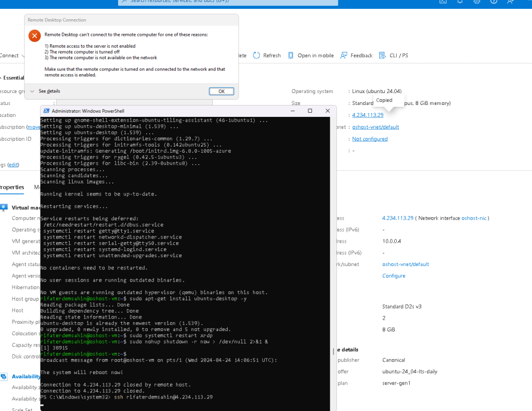Click the Operating system field label

pos(312,91)
